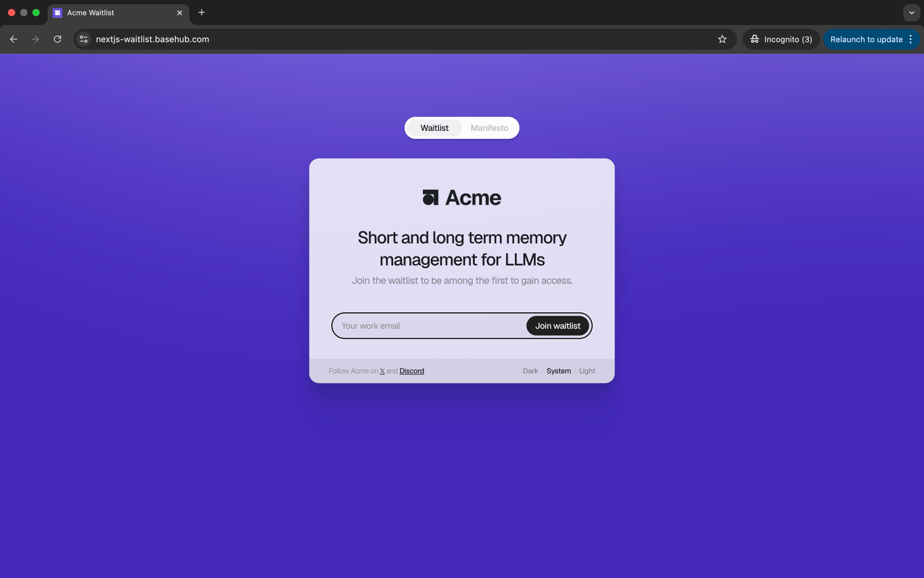Select the Acme Waitlist browser tab
Image resolution: width=924 pixels, height=578 pixels.
coord(118,13)
